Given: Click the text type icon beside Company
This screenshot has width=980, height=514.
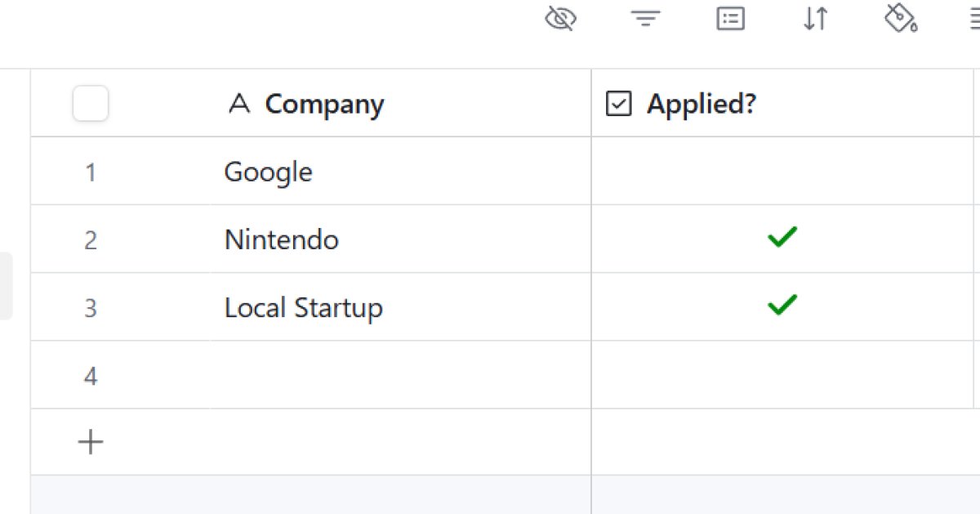Looking at the screenshot, I should [238, 104].
